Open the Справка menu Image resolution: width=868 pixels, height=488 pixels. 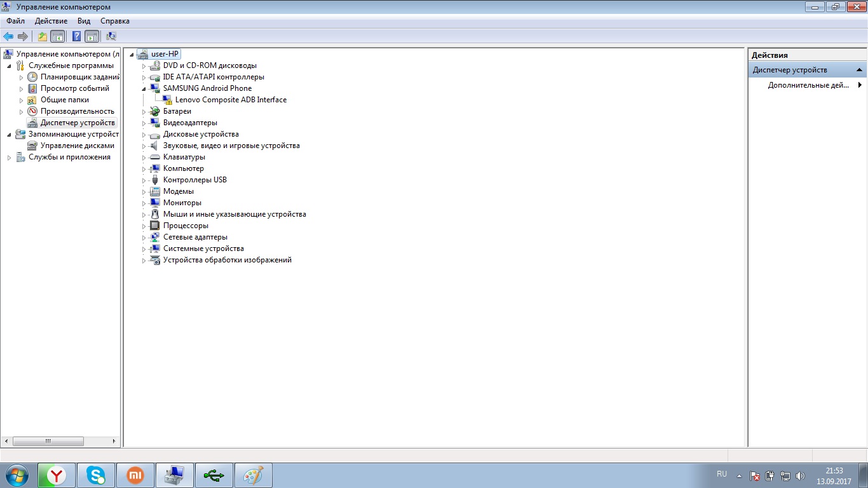pyautogui.click(x=115, y=21)
